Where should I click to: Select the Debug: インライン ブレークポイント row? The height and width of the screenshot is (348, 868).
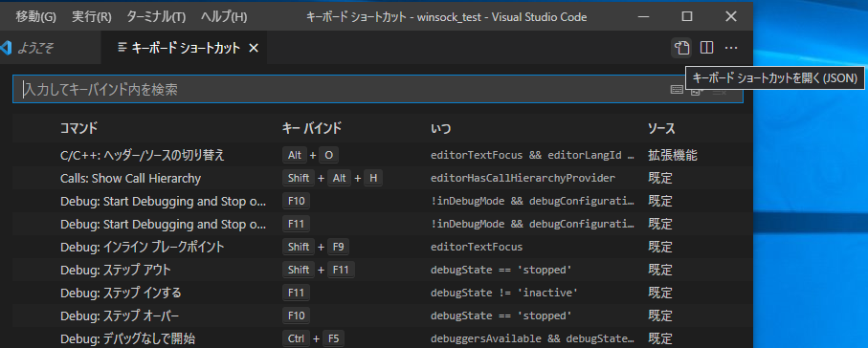pyautogui.click(x=382, y=247)
